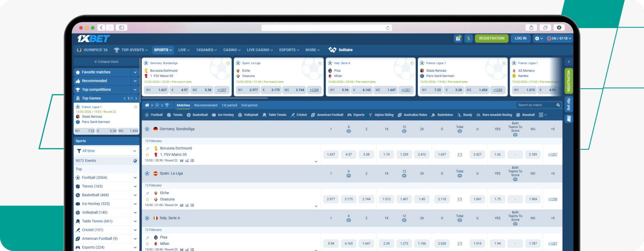Expand Basketball (468) in sports list
644x251 pixels.
(135, 195)
